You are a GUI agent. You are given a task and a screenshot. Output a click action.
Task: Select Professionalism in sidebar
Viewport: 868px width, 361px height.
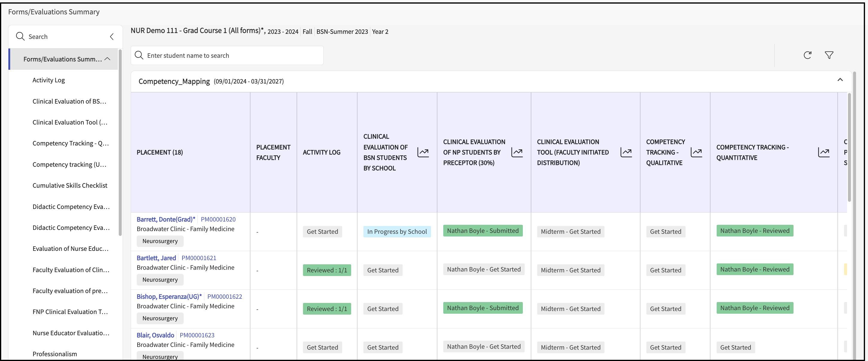tap(55, 354)
